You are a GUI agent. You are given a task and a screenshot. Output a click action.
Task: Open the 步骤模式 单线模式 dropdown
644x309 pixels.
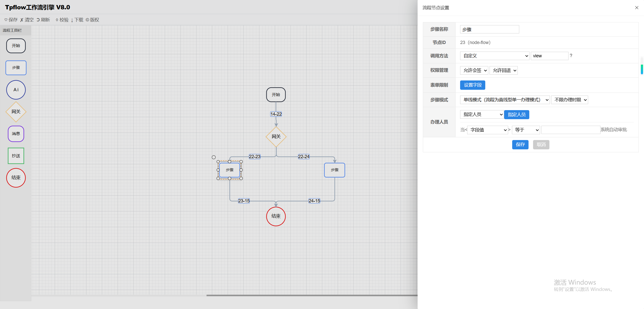coord(504,100)
